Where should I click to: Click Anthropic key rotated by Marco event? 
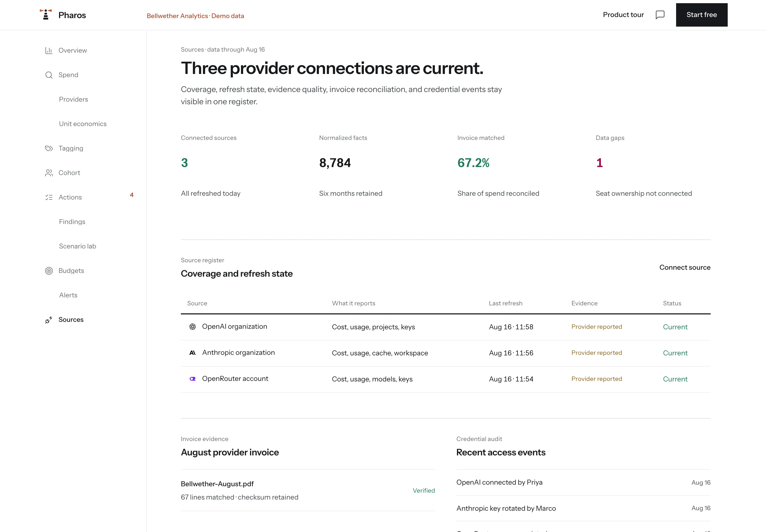[506, 508]
